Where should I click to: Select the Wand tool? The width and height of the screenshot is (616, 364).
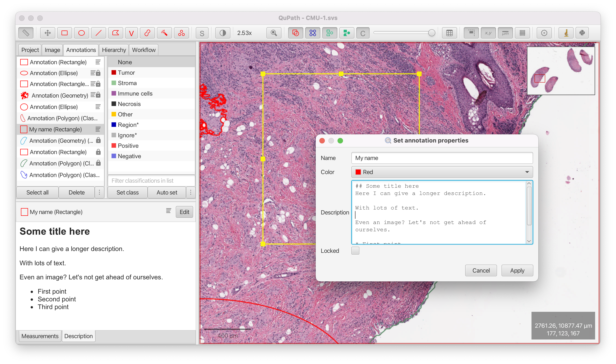[x=164, y=33]
